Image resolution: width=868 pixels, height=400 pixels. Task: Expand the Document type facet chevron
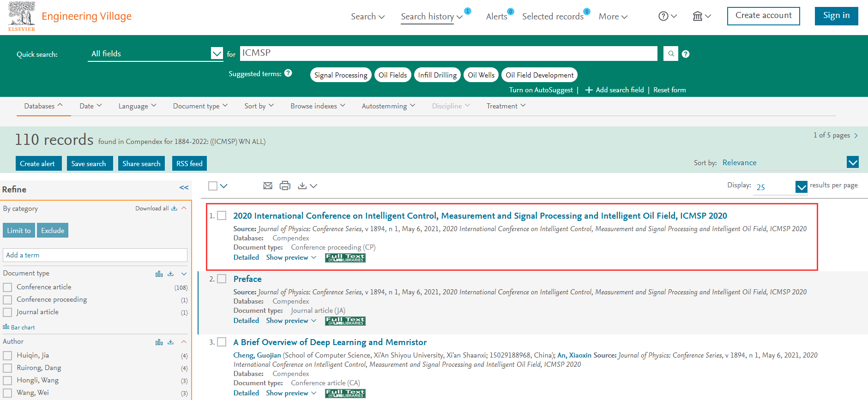coord(184,274)
